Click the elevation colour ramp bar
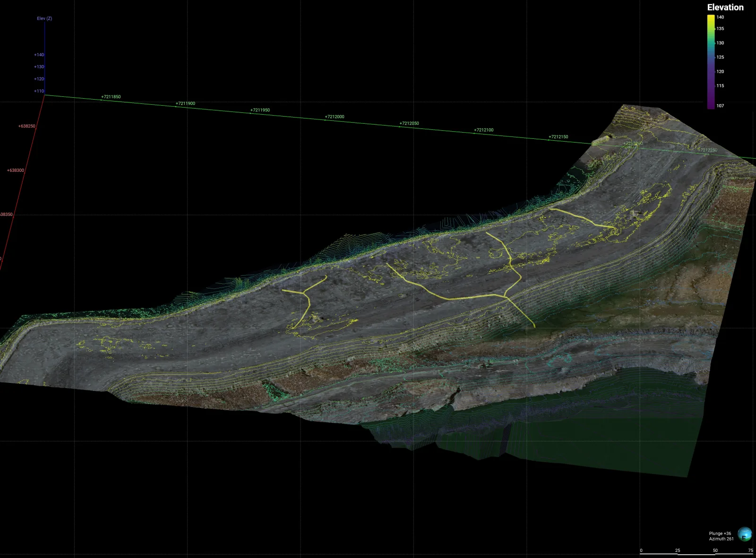Screen dimensions: 756x558 pyautogui.click(x=711, y=62)
